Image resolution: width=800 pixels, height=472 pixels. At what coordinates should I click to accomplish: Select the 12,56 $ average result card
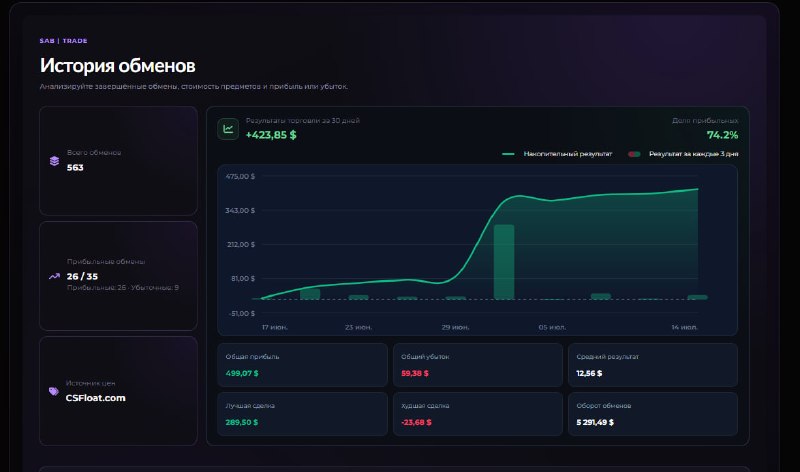[x=653, y=365]
